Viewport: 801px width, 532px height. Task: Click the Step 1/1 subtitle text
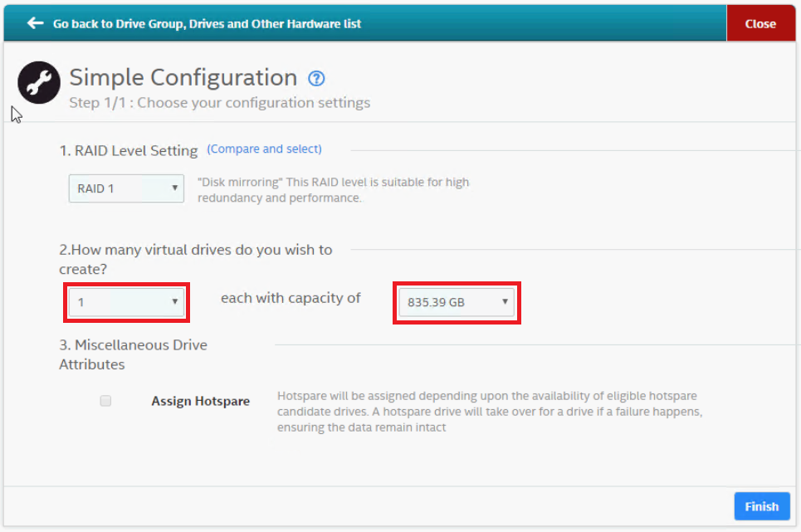tap(219, 103)
